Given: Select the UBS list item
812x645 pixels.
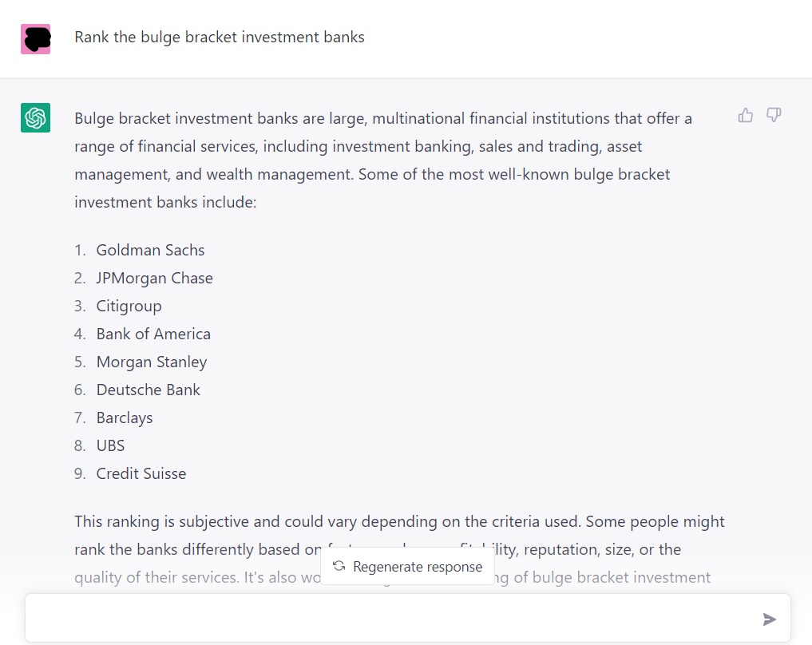Looking at the screenshot, I should (x=110, y=445).
